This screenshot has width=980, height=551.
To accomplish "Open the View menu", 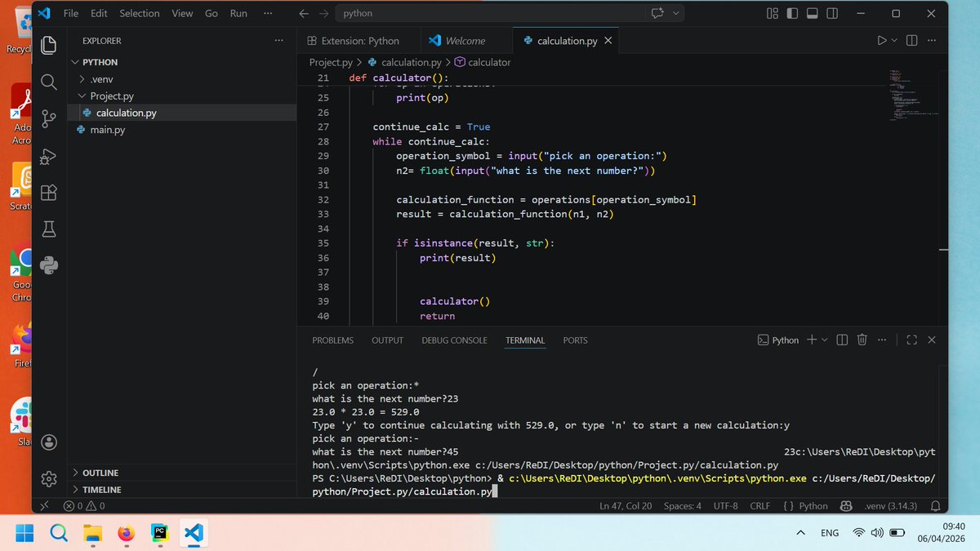I will pos(182,13).
